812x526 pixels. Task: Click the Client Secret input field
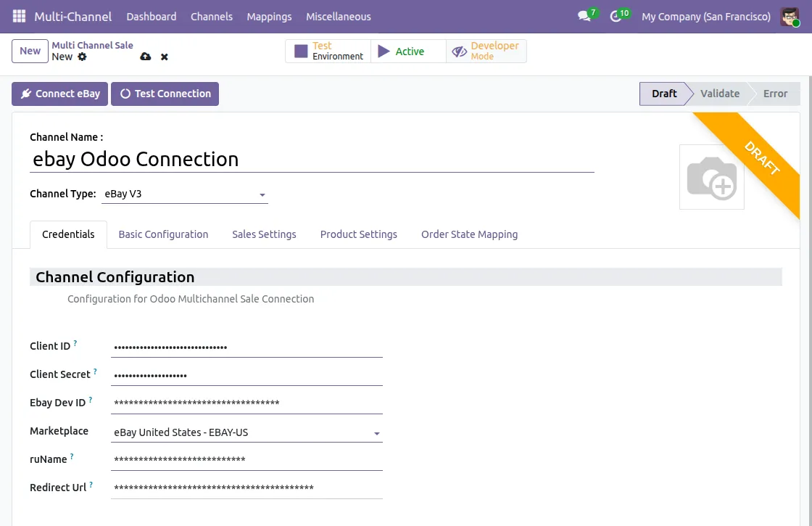click(247, 376)
